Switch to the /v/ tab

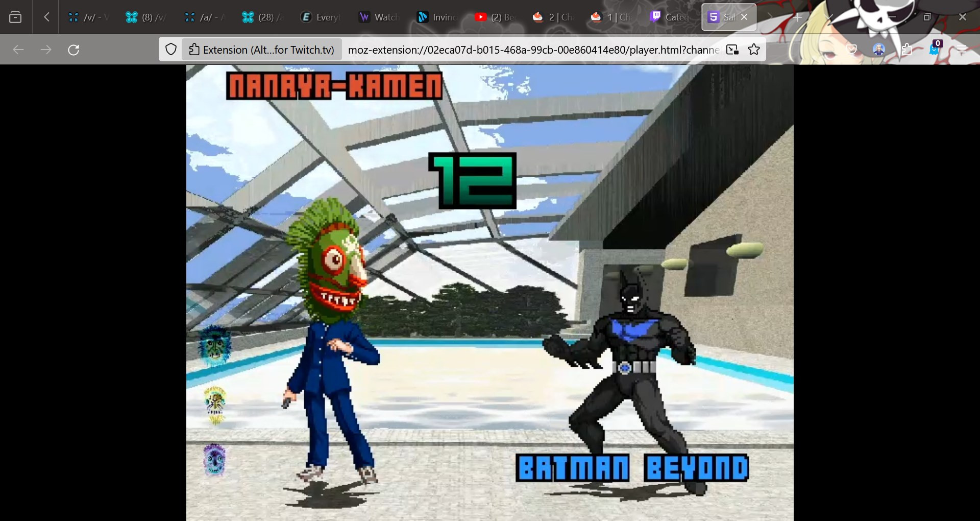(x=89, y=17)
